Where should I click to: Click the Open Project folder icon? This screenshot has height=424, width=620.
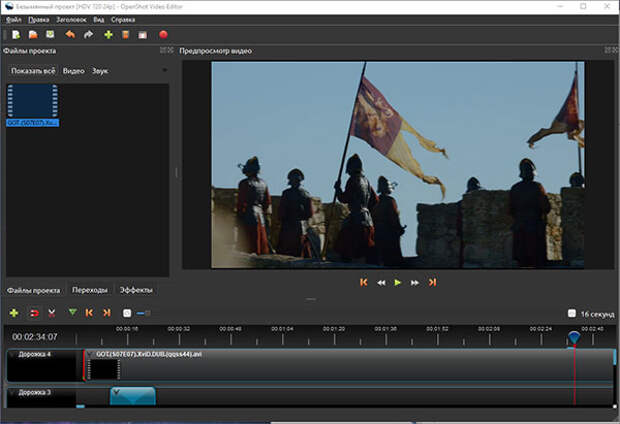(x=33, y=35)
